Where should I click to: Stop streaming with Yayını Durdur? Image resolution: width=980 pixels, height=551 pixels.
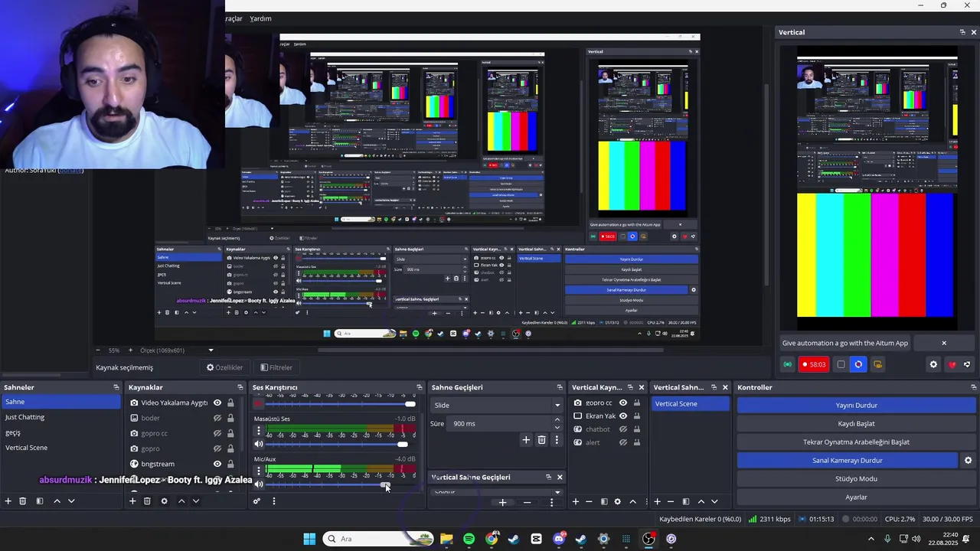[856, 406]
